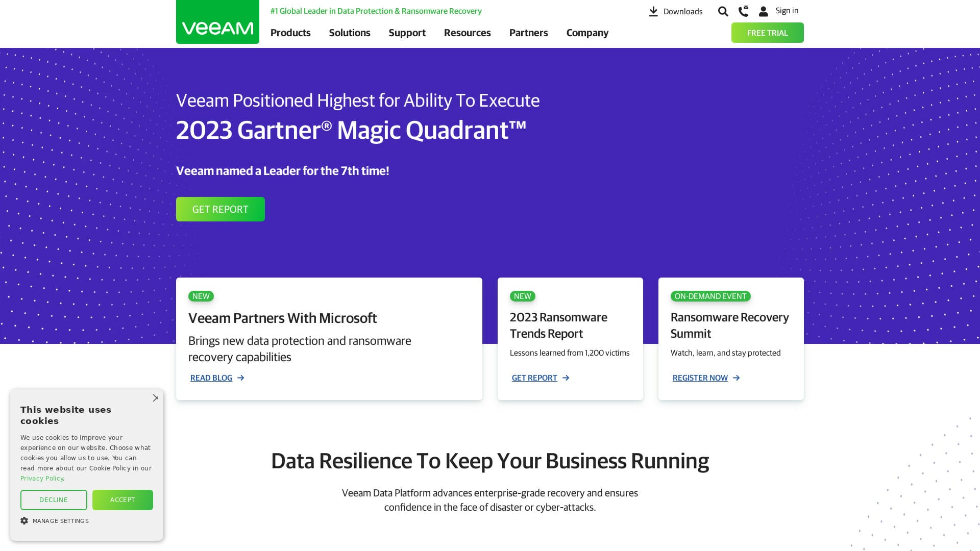The width and height of the screenshot is (980, 551).
Task: Decline cookies with the DECLINE button
Action: pyautogui.click(x=54, y=499)
